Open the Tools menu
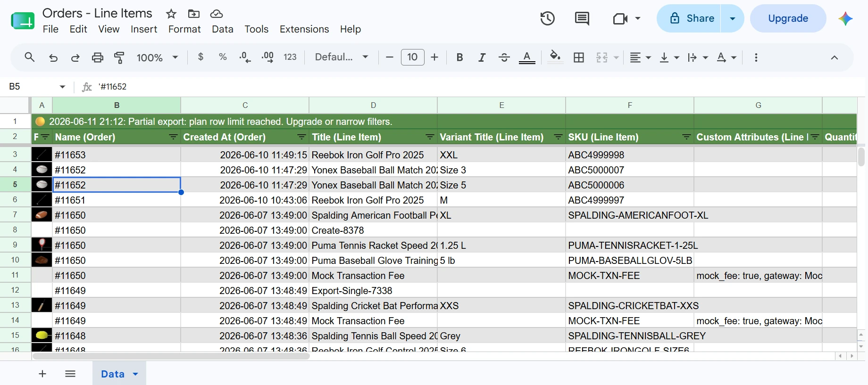868x385 pixels. point(256,29)
